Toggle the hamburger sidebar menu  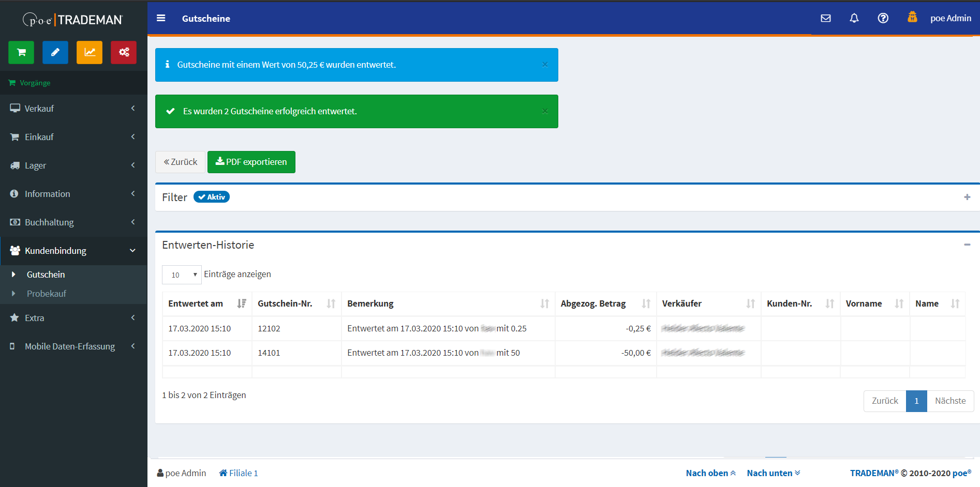[x=161, y=18]
